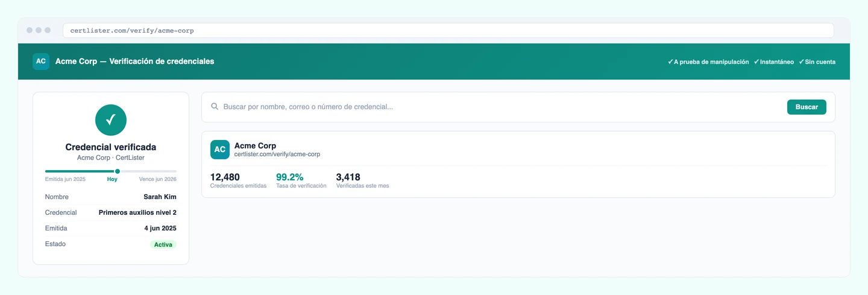The width and height of the screenshot is (868, 295).
Task: Click the 'Credenciales emitidas' label
Action: coord(238,186)
